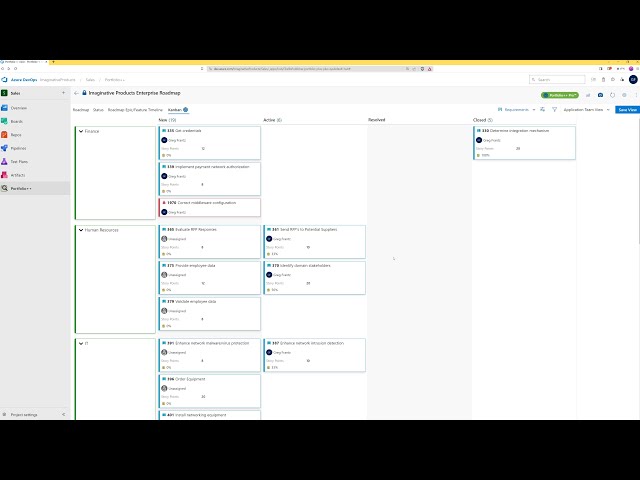The height and width of the screenshot is (480, 640).
Task: Click the Save View button
Action: [x=627, y=109]
